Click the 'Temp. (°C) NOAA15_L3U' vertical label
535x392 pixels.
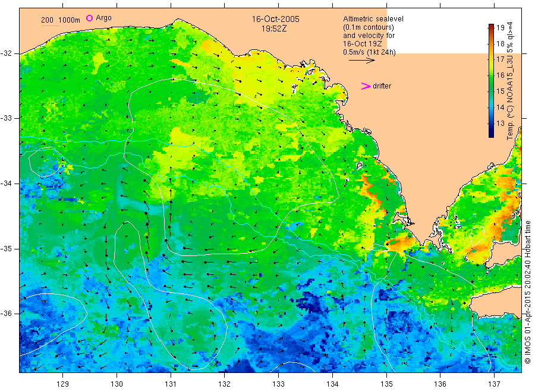510,97
